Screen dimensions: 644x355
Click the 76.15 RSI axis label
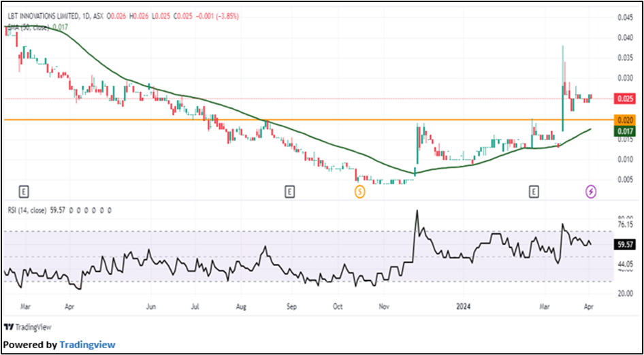click(625, 224)
